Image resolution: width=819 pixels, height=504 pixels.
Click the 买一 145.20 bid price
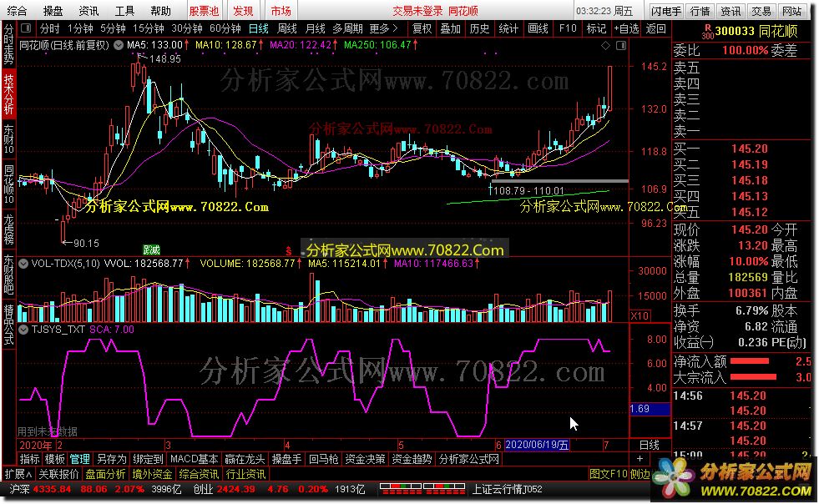tap(750, 149)
